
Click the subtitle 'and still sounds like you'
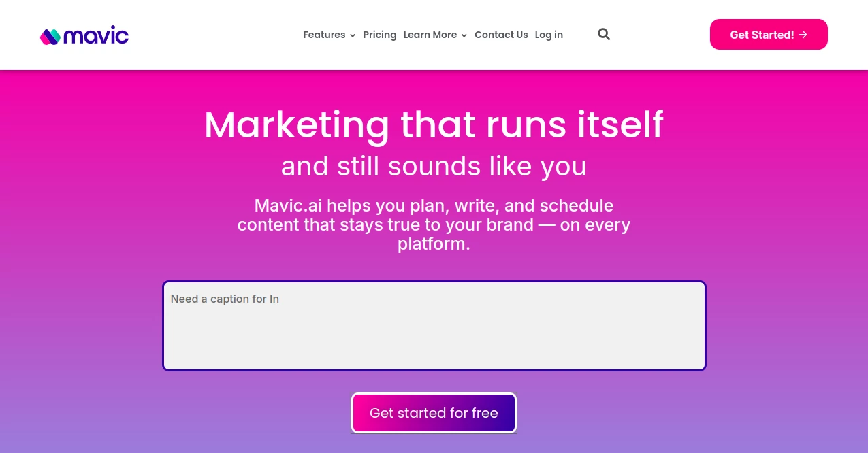coord(434,166)
